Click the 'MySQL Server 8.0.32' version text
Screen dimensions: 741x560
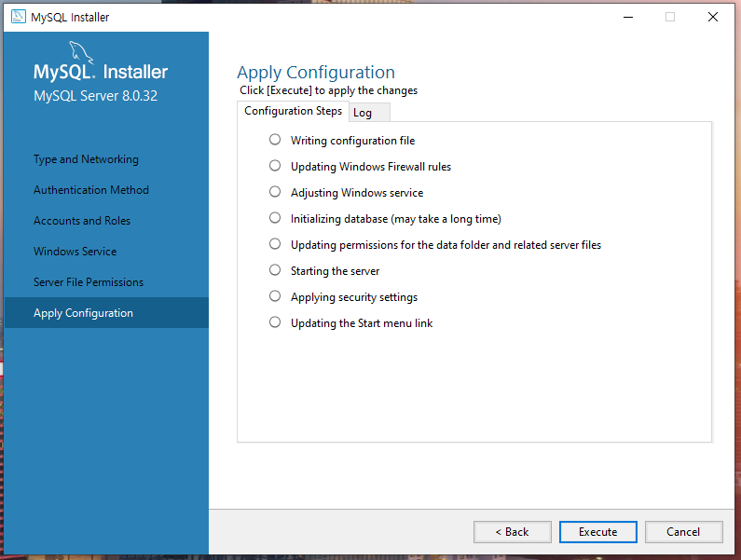pyautogui.click(x=95, y=96)
